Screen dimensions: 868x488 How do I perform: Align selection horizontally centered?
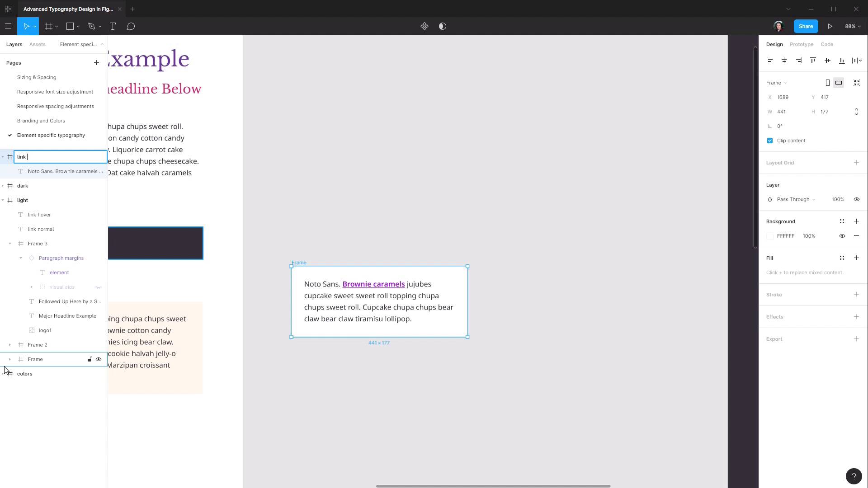point(784,60)
